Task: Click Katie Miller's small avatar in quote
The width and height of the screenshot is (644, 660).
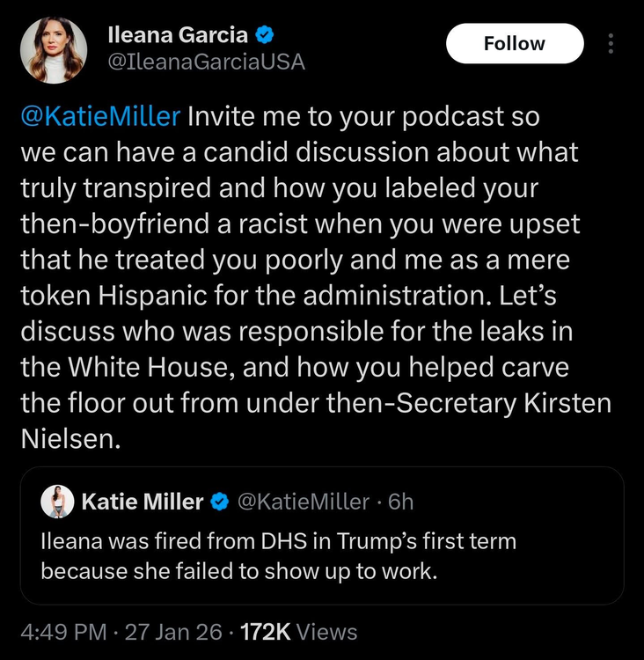Action: [57, 502]
